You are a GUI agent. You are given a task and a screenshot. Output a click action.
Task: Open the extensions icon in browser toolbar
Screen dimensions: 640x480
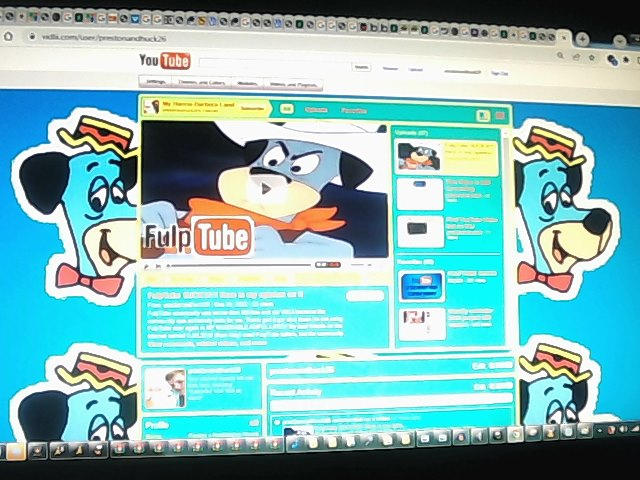point(626,60)
